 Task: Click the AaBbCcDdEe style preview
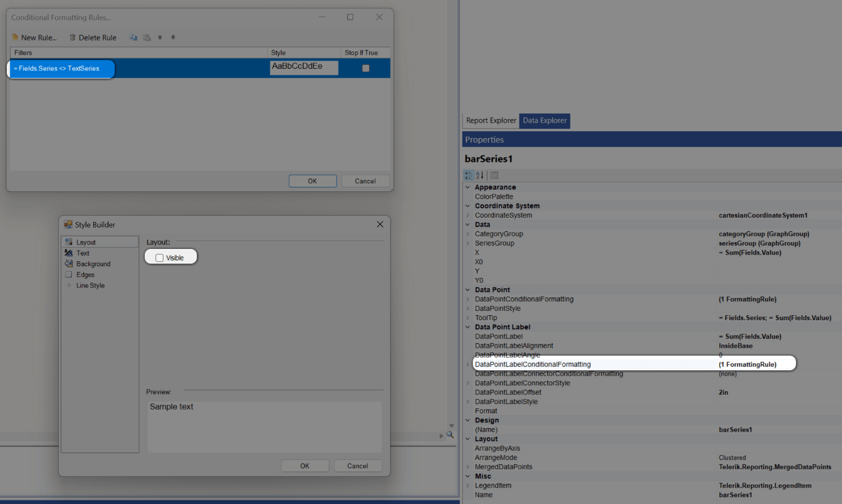click(x=304, y=67)
